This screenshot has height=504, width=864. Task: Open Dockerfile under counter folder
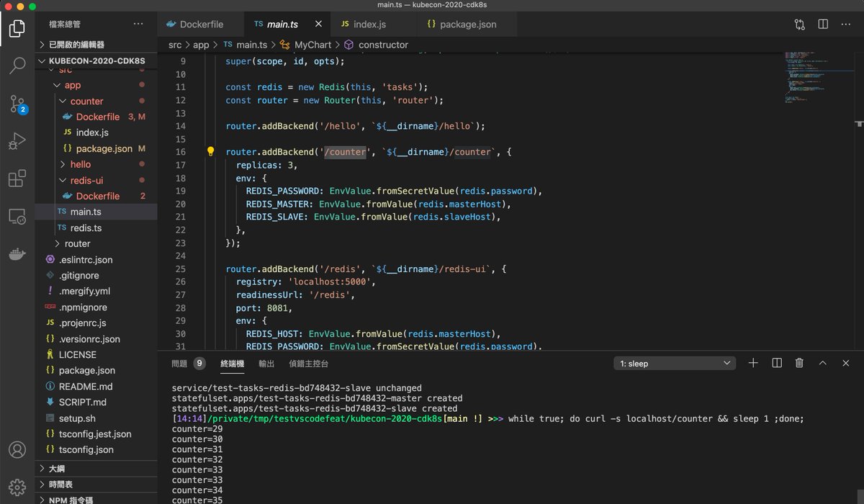click(x=96, y=117)
